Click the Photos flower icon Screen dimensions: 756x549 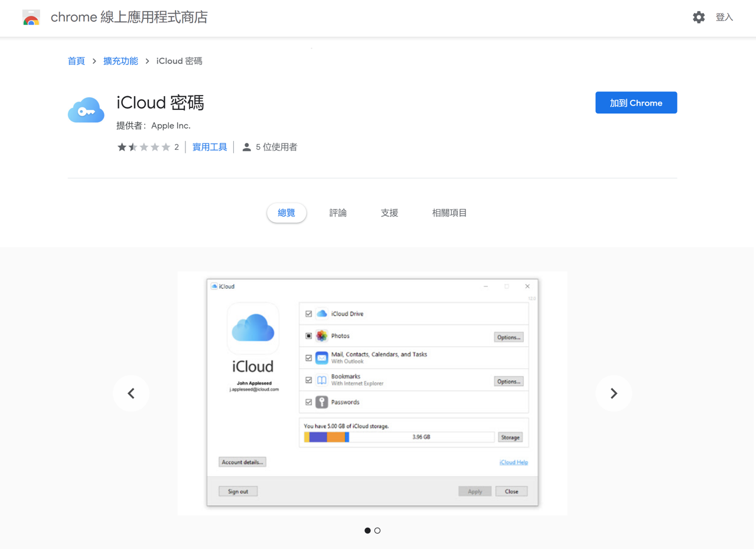pyautogui.click(x=321, y=336)
